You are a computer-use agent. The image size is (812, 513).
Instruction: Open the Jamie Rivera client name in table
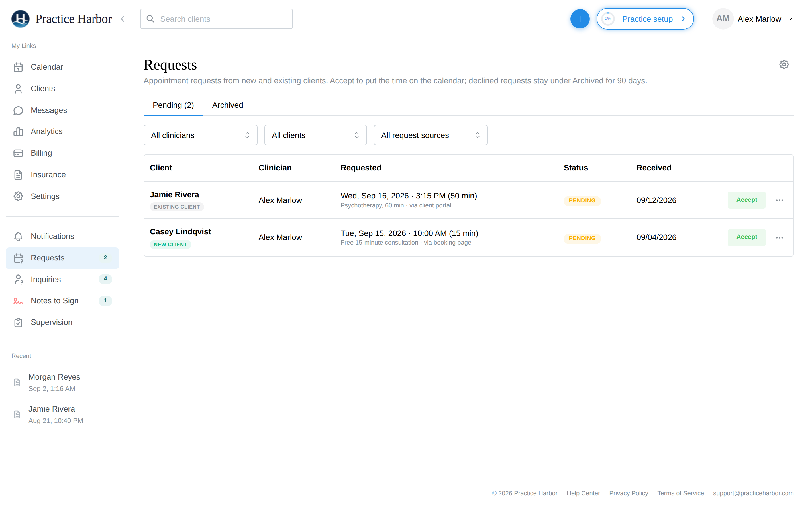[174, 195]
